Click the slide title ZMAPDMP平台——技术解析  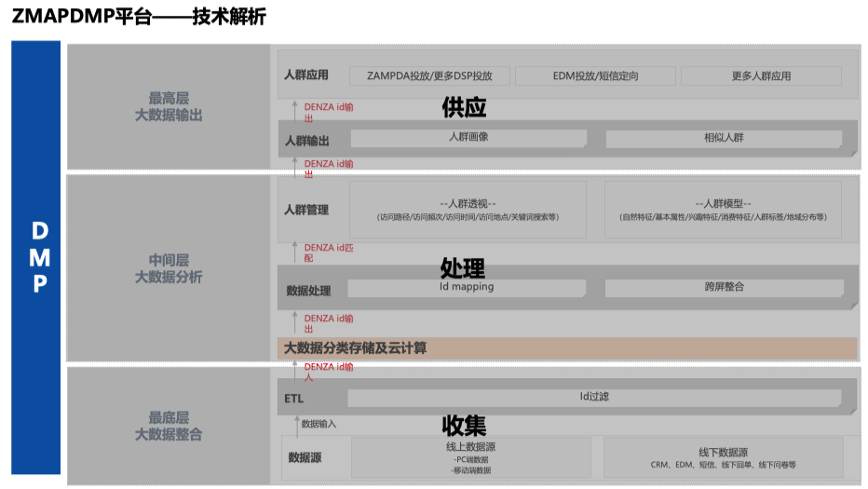[x=139, y=16]
